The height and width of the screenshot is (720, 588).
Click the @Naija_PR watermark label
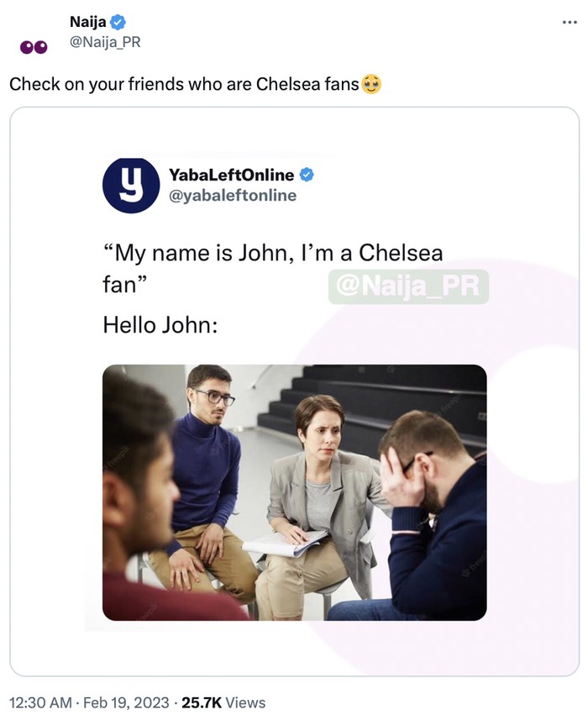point(407,286)
